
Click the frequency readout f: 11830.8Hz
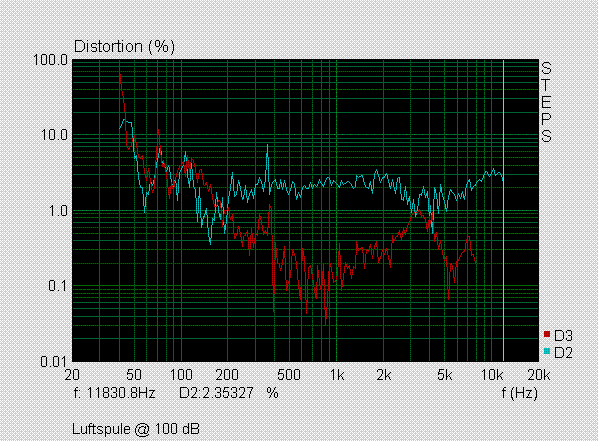pos(114,393)
